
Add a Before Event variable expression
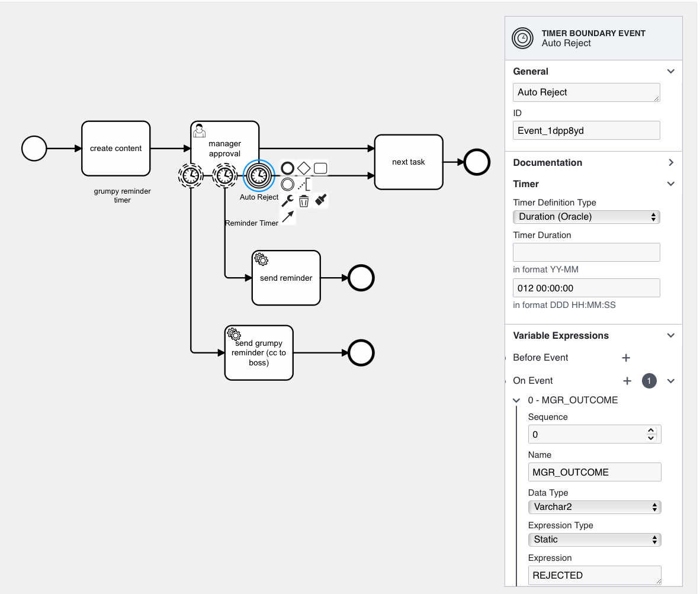pos(626,358)
